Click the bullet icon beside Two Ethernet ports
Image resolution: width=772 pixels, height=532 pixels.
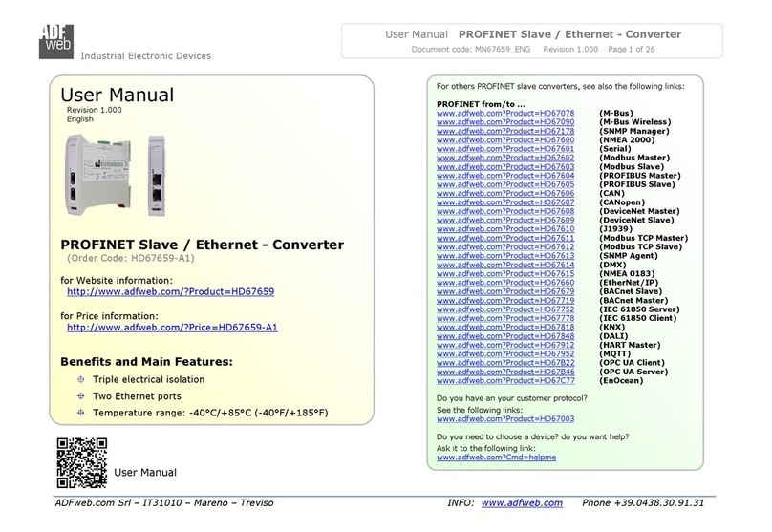click(x=81, y=396)
